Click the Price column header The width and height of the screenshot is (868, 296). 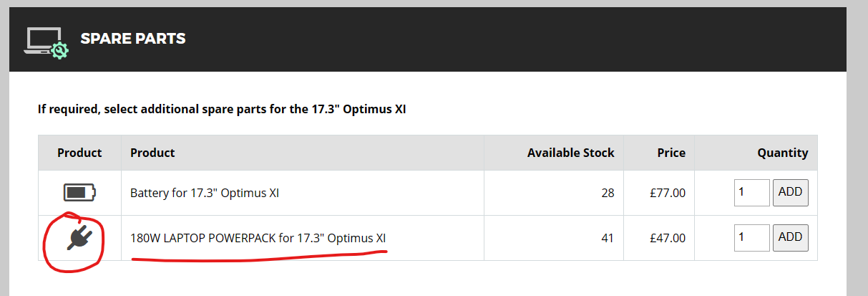coord(672,153)
